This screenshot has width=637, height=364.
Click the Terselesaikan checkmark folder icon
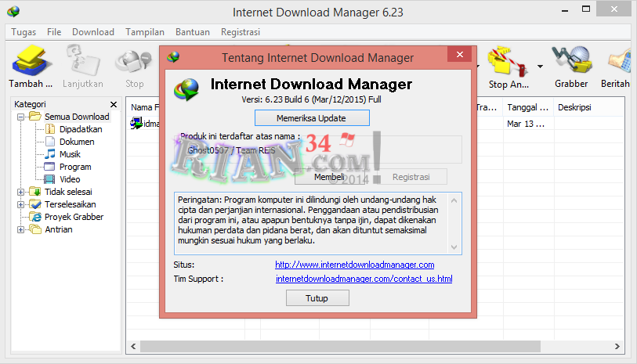tap(35, 204)
